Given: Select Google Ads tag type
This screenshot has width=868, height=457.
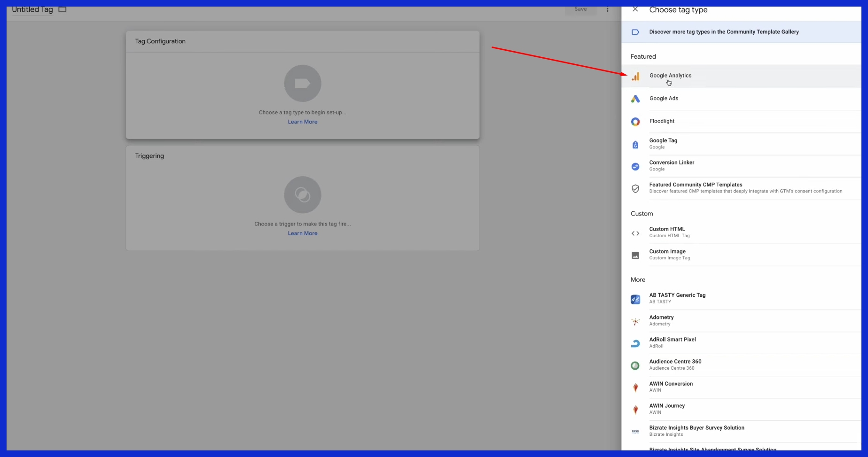Looking at the screenshot, I should pyautogui.click(x=741, y=99).
